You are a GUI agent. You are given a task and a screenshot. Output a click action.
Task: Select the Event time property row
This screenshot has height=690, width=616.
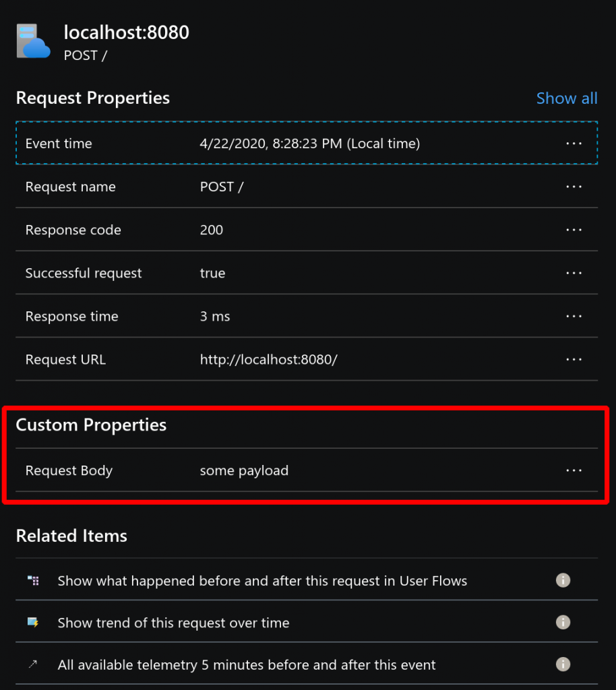pyautogui.click(x=307, y=143)
